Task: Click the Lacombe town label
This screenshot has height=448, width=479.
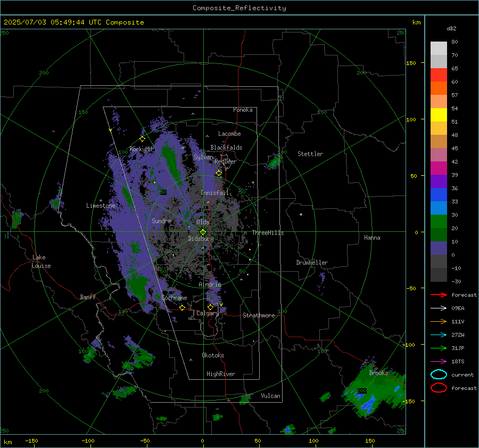Action: [229, 134]
